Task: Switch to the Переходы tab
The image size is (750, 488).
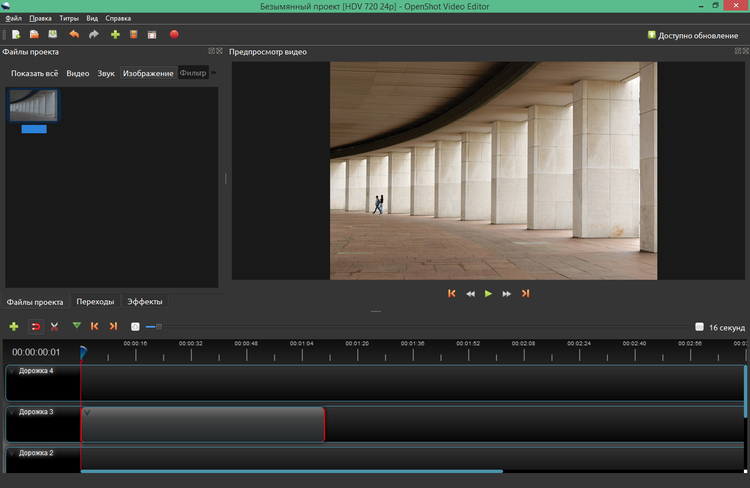Action: [x=95, y=301]
